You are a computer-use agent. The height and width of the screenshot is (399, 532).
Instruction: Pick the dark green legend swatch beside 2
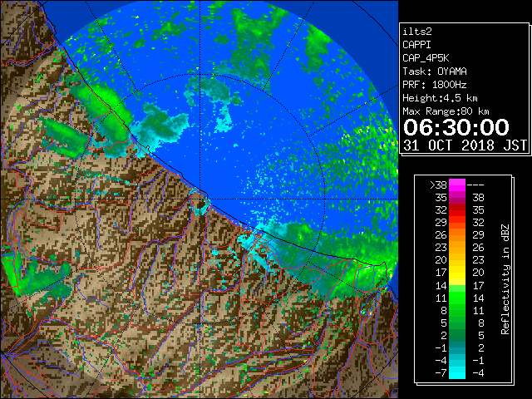click(x=457, y=335)
